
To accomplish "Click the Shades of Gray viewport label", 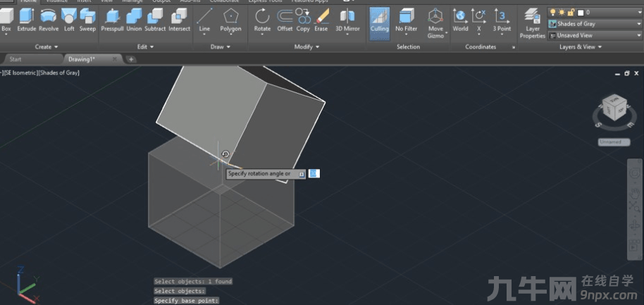I will [x=59, y=73].
